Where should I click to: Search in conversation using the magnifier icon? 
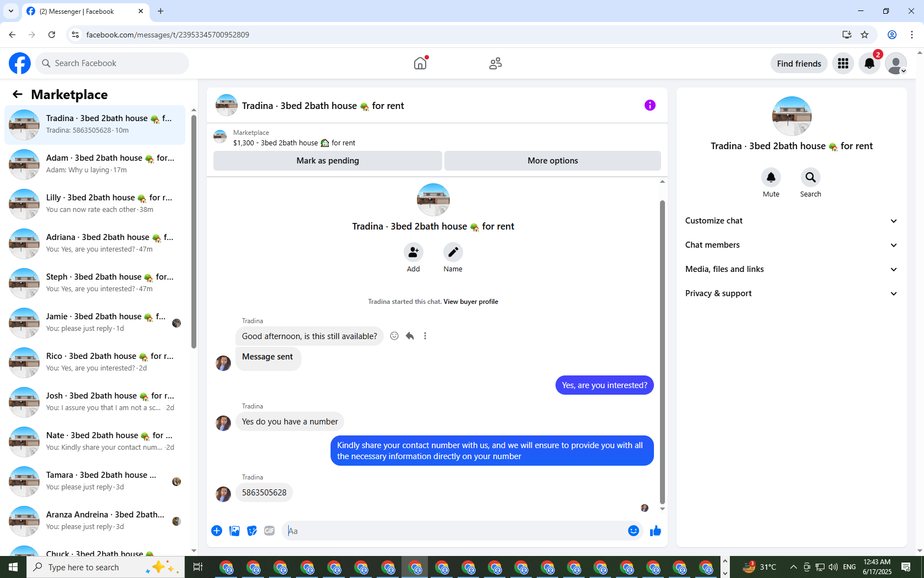click(811, 177)
